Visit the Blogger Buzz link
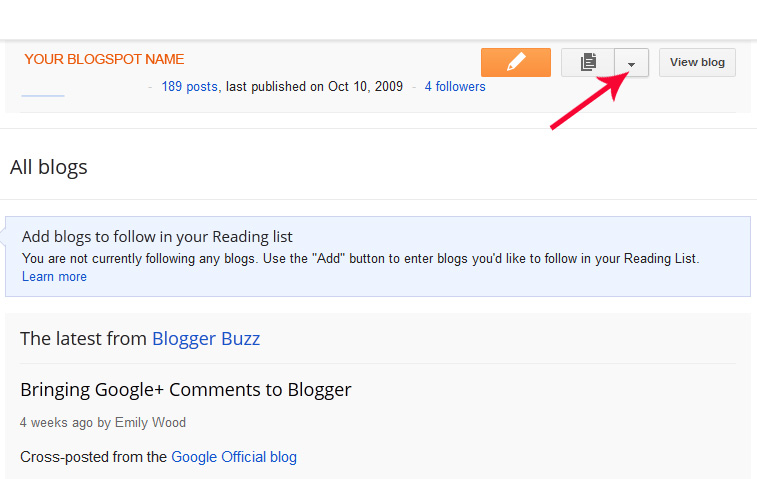Screen dimensions: 757x479 point(206,338)
